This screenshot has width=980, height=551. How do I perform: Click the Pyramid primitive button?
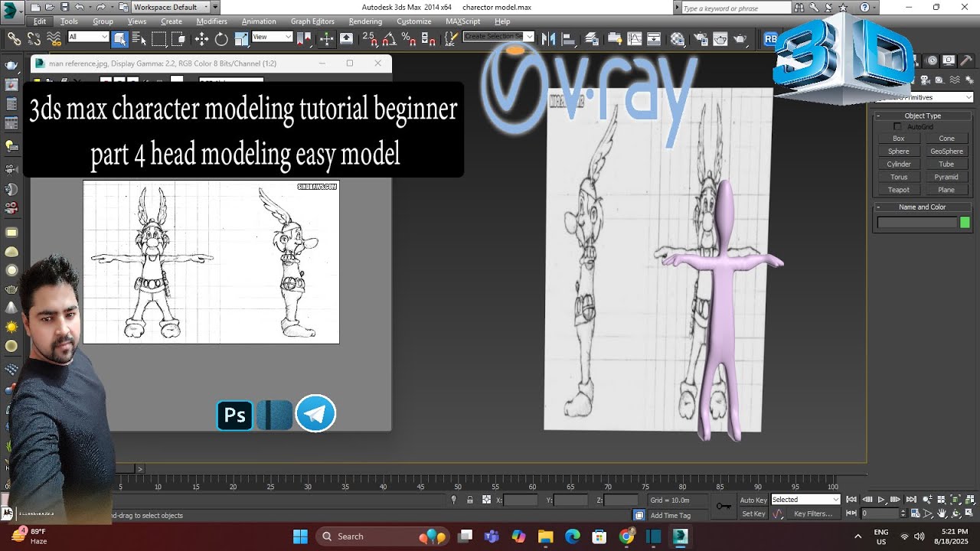point(946,177)
